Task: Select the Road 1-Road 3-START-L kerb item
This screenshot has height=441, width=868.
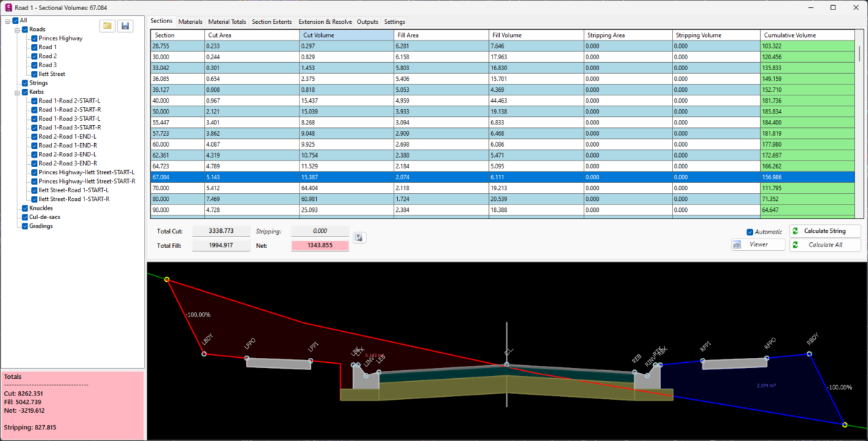Action: click(x=69, y=119)
